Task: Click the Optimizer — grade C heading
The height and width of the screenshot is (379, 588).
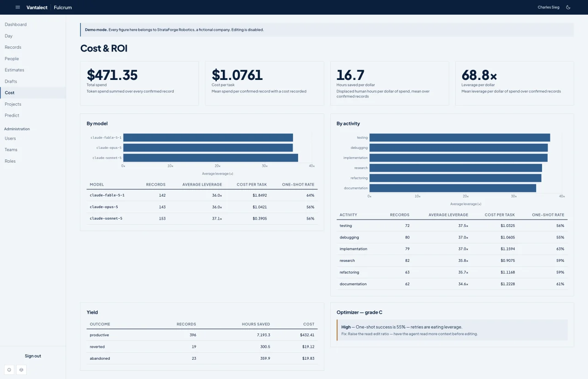Action: 359,312
